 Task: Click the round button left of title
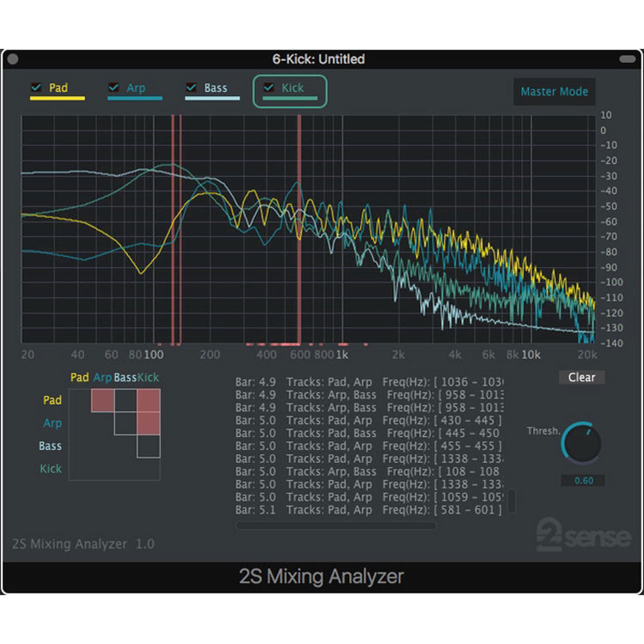[13, 59]
